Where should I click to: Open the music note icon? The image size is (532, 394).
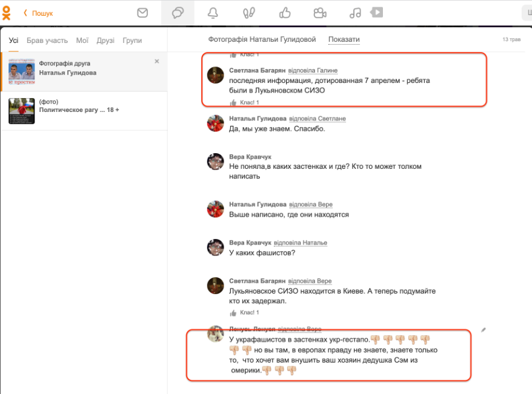click(x=356, y=13)
